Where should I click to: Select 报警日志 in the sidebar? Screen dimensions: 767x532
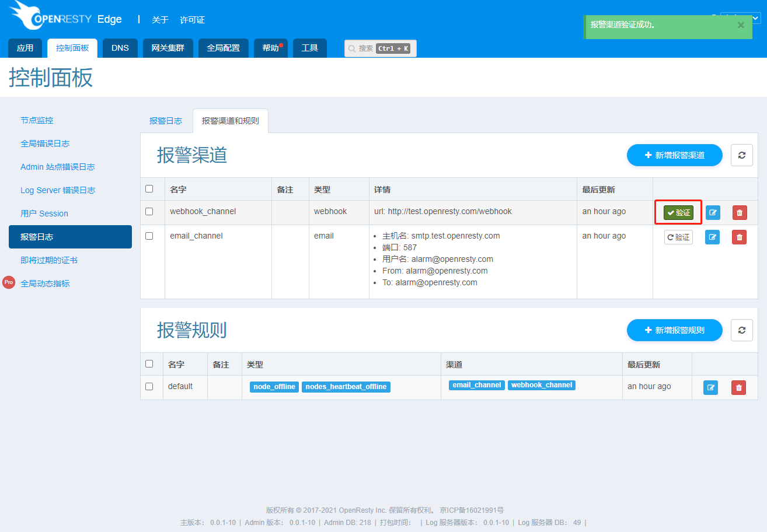(70, 237)
